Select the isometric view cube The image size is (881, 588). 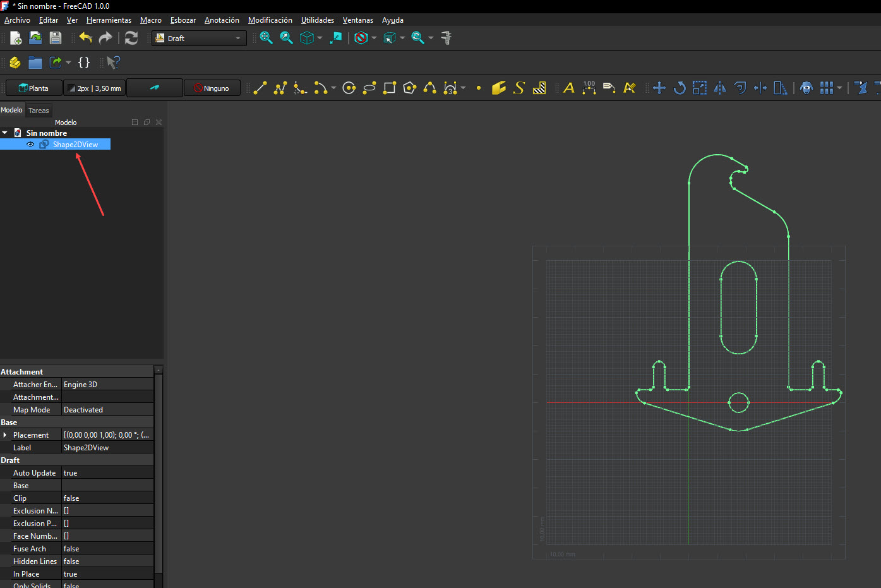coord(307,38)
